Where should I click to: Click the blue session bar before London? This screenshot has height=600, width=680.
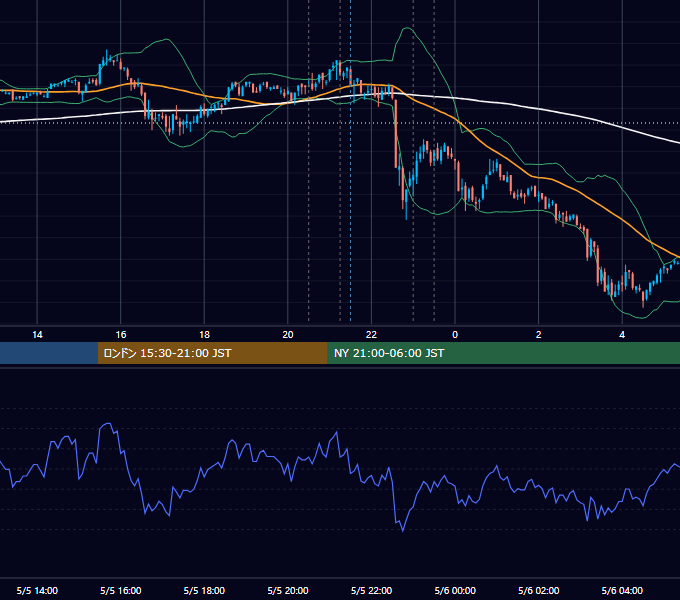click(x=49, y=353)
